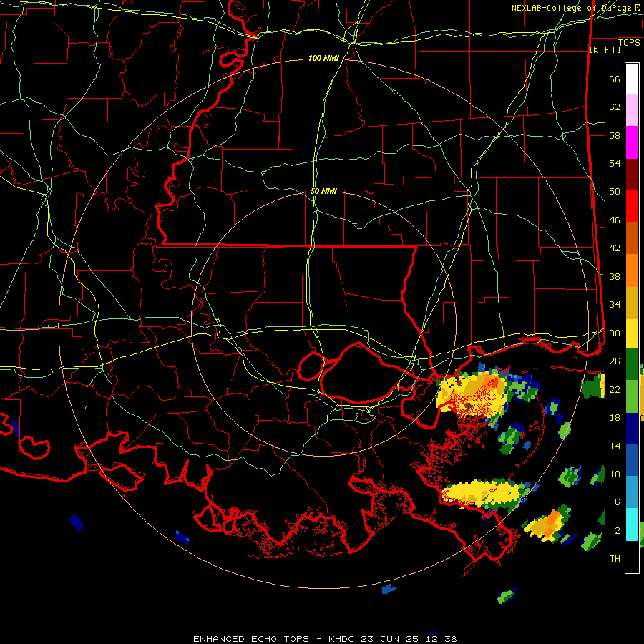Click the 50 legend value
The image size is (644, 644).
[615, 192]
